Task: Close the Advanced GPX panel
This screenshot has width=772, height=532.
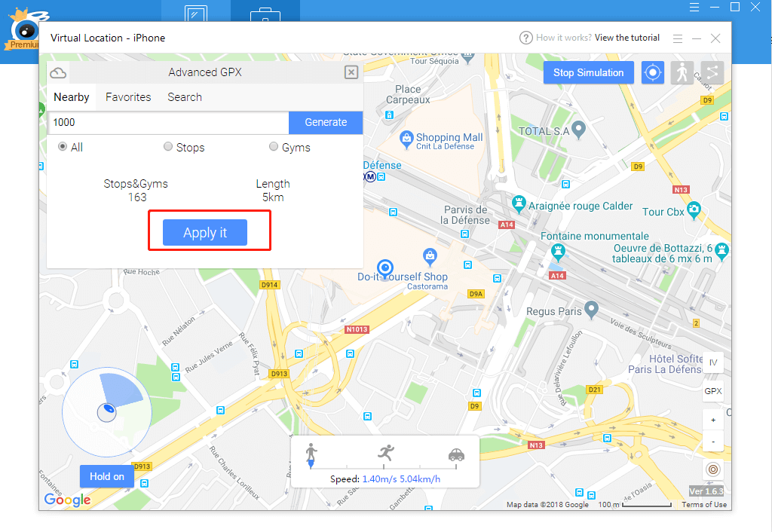Action: (351, 72)
